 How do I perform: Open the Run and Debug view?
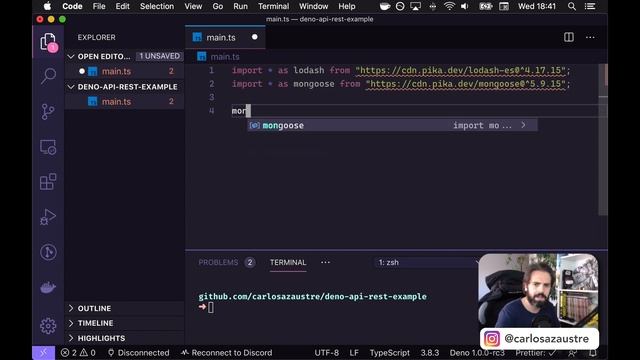(x=48, y=217)
